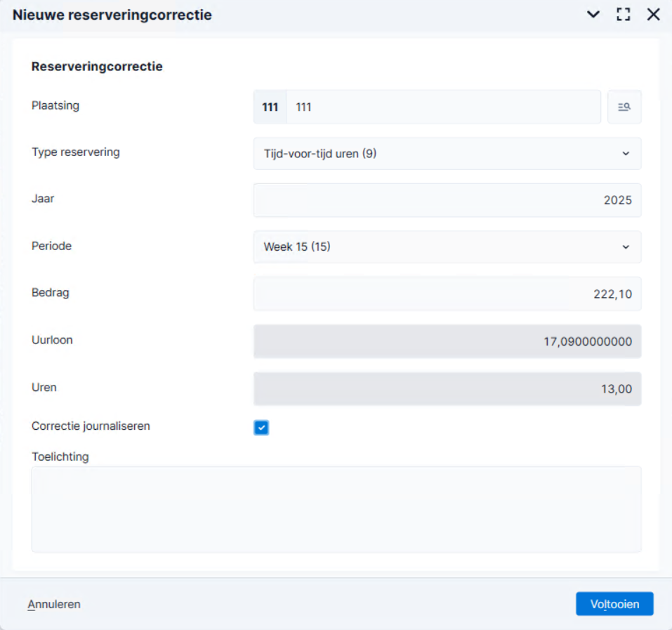Open the Plaatsing lookup search icon
Viewport: 672px width, 630px height.
click(624, 107)
